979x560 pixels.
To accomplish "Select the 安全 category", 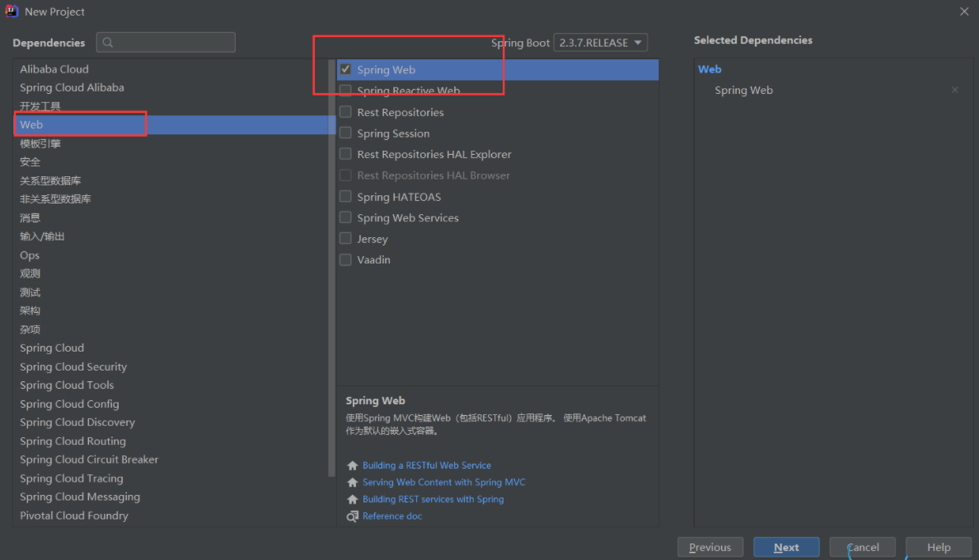I will 171,161.
